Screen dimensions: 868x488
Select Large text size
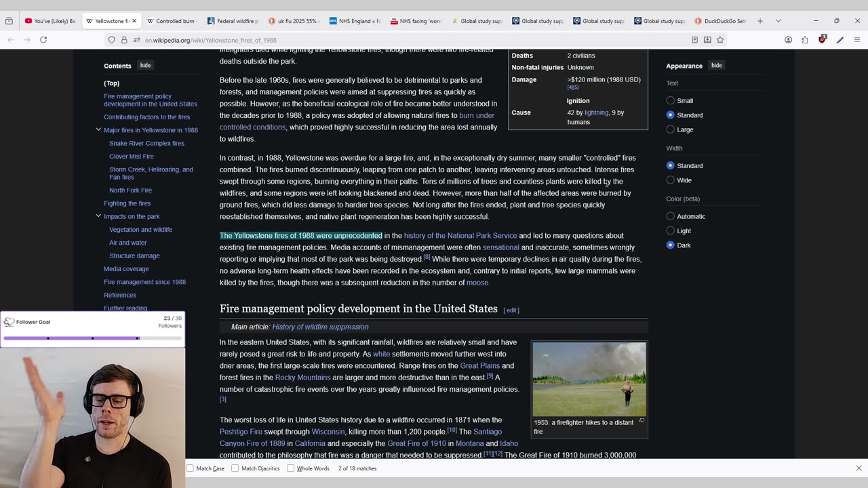pyautogui.click(x=671, y=129)
